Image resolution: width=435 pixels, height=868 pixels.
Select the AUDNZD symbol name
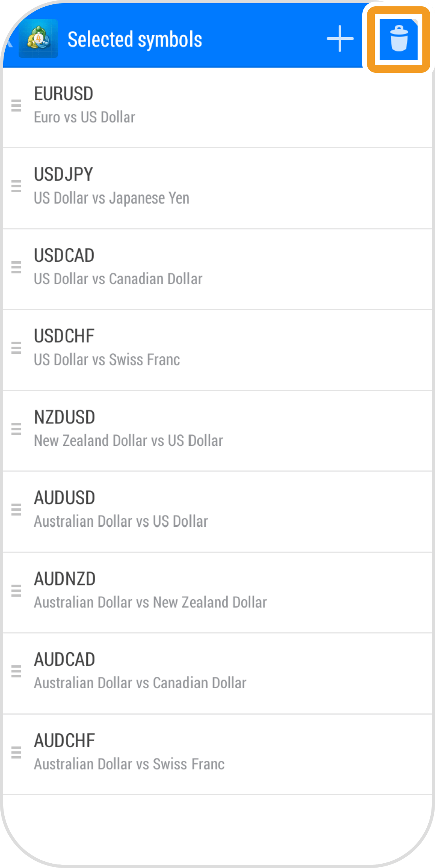coord(65,579)
